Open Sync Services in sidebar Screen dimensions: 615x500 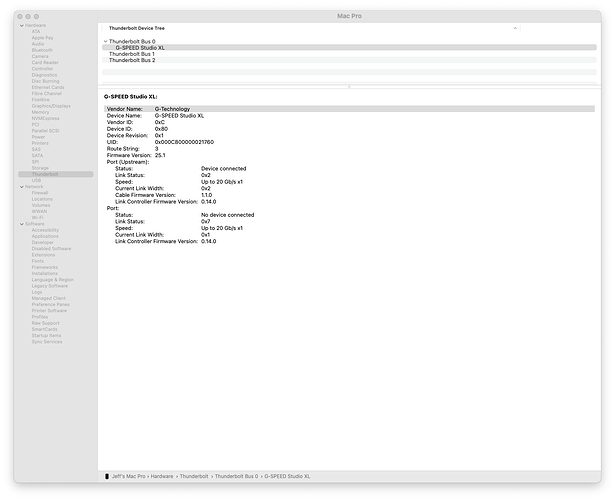pos(47,342)
